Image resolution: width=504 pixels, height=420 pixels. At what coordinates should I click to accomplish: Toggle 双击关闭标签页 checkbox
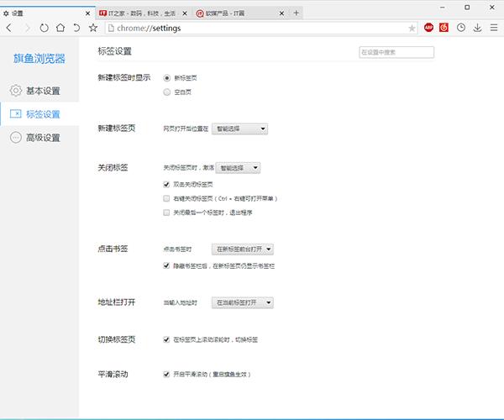pyautogui.click(x=167, y=184)
